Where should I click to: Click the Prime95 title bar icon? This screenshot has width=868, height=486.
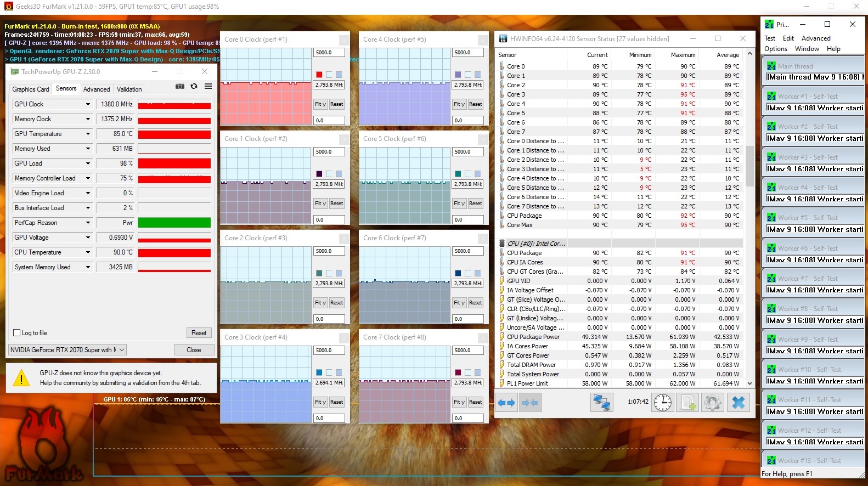[769, 24]
